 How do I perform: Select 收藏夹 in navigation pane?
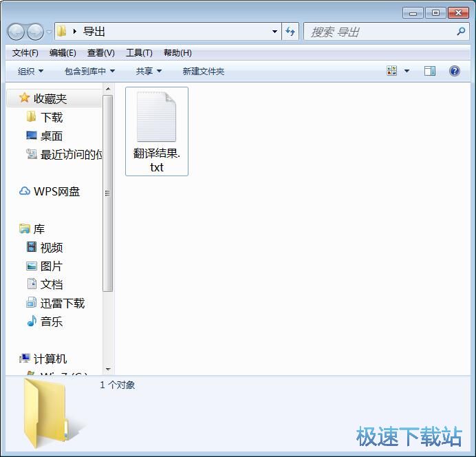tap(54, 98)
